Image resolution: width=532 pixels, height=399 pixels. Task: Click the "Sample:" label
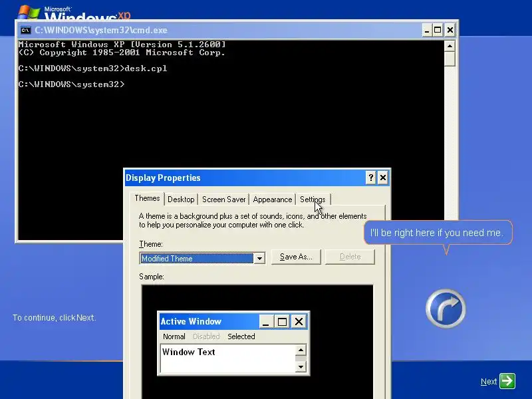(152, 277)
